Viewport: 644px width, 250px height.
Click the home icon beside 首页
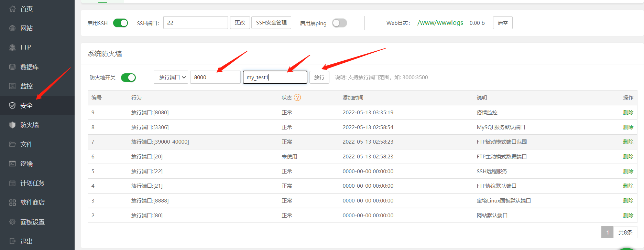click(12, 9)
